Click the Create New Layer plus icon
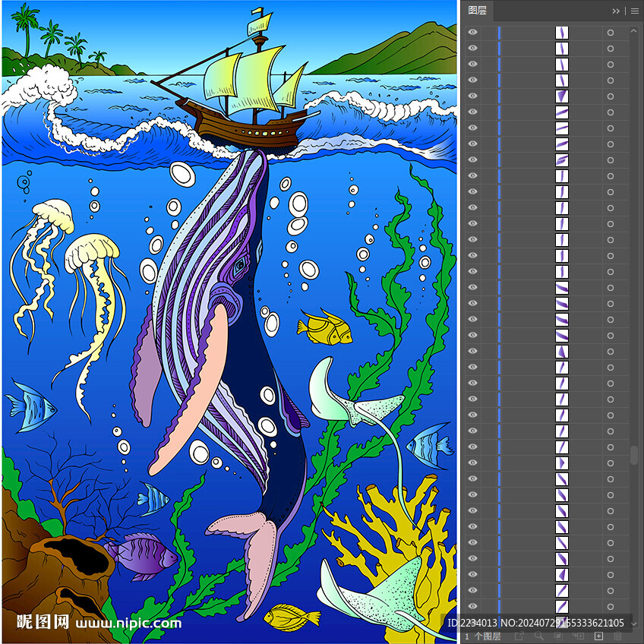Viewport: 644px width, 644px height. [x=599, y=636]
